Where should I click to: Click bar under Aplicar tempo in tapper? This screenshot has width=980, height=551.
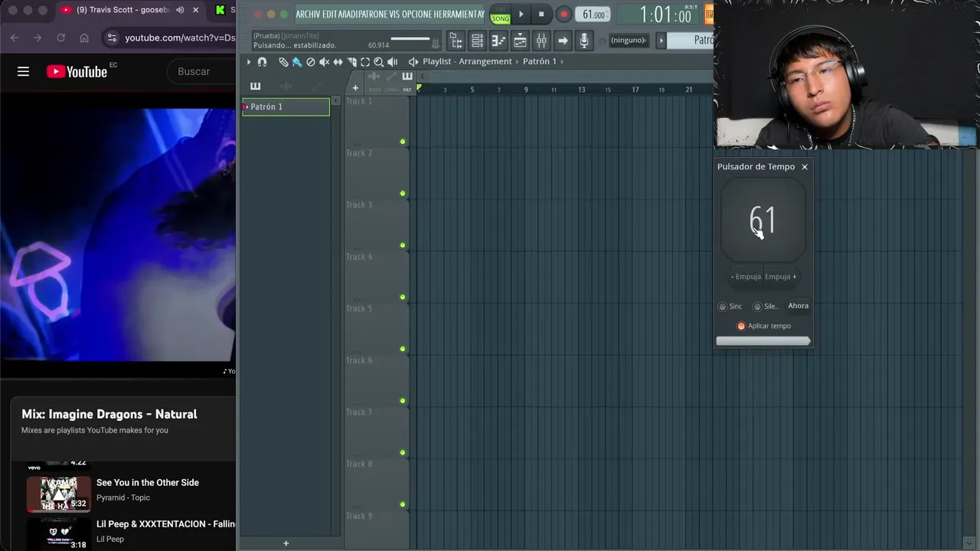click(763, 341)
